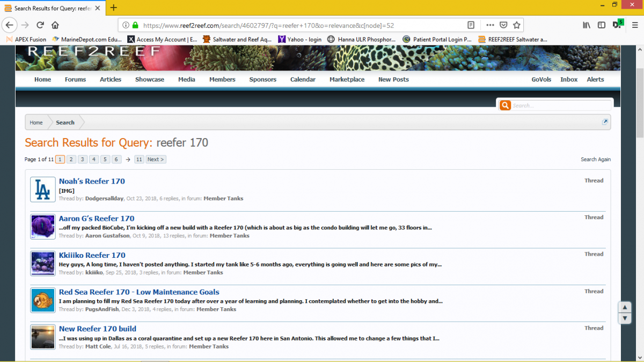Viewport: 644px width, 362px height.
Task: Open New Posts in the nav bar
Action: click(393, 79)
